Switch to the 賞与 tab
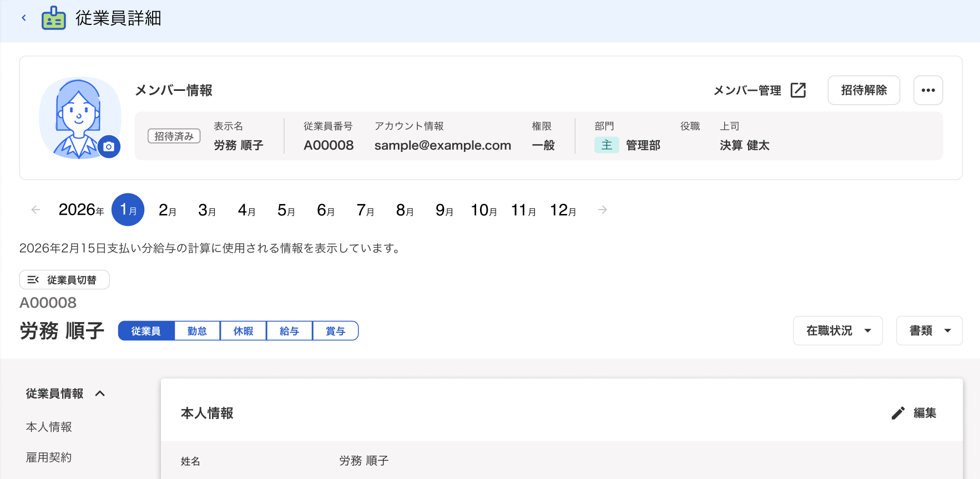Viewport: 980px width, 479px height. pyautogui.click(x=335, y=331)
